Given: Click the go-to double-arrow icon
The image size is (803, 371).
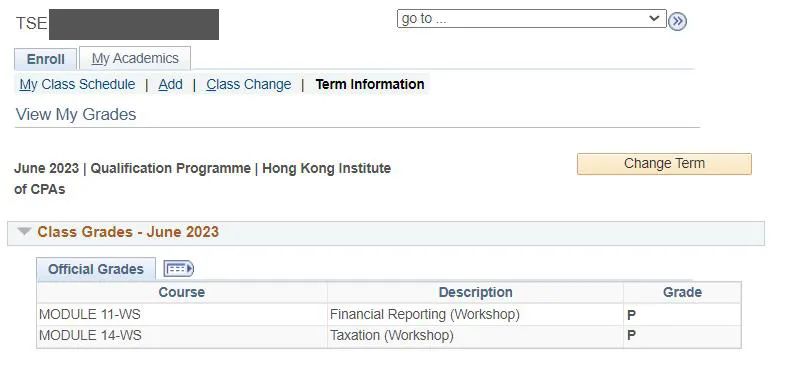Looking at the screenshot, I should tap(677, 22).
